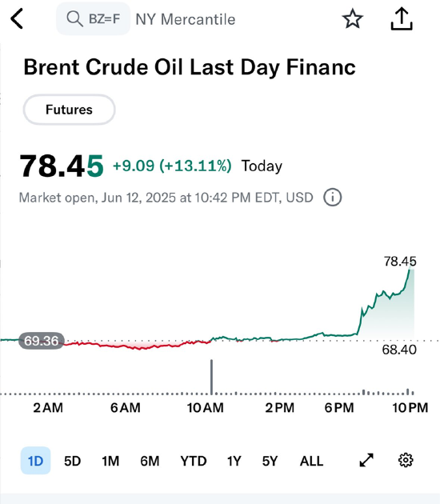Screen dimensions: 440x504
Task: Select the 1D range tab
Action: pyautogui.click(x=36, y=460)
